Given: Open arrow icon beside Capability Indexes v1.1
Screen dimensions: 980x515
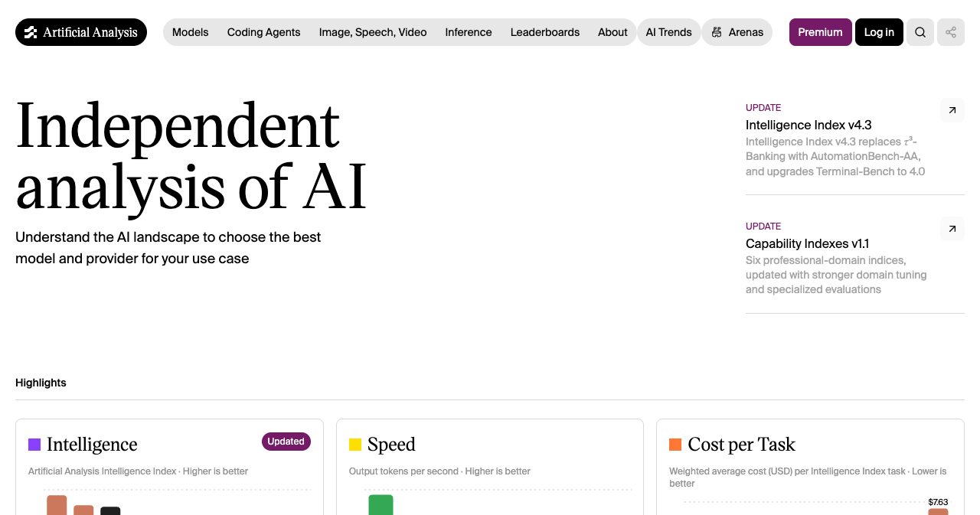Looking at the screenshot, I should (952, 229).
